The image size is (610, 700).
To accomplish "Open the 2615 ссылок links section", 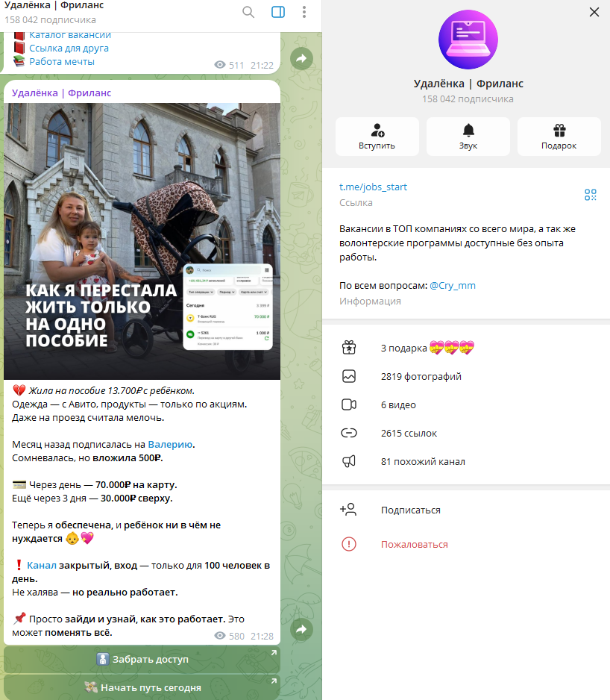I will click(409, 433).
